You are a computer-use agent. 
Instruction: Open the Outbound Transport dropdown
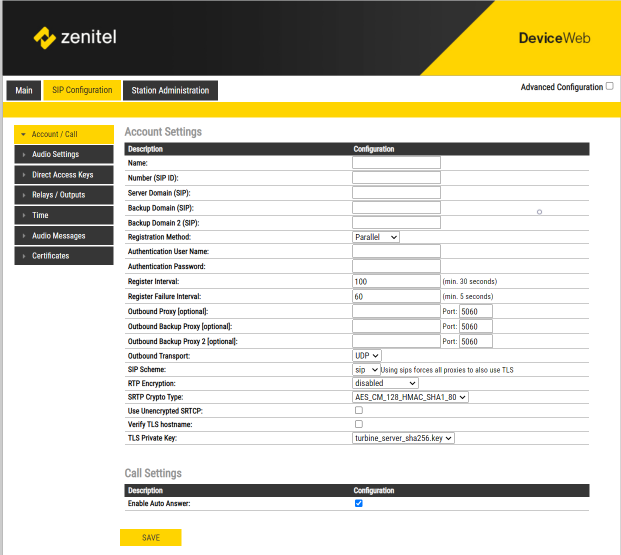(x=367, y=355)
